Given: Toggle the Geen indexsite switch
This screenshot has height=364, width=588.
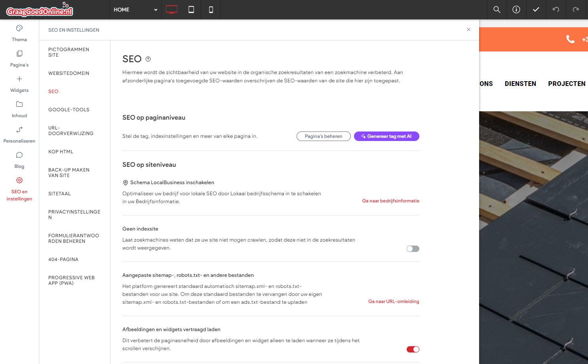Looking at the screenshot, I should [x=413, y=249].
